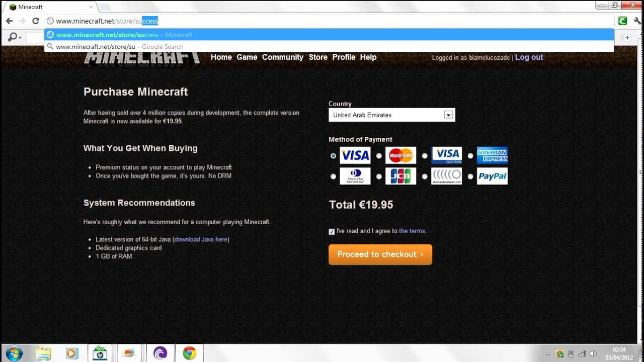Open the magnifier search dropdown in toolbar
The width and height of the screenshot is (644, 362).
14,38
